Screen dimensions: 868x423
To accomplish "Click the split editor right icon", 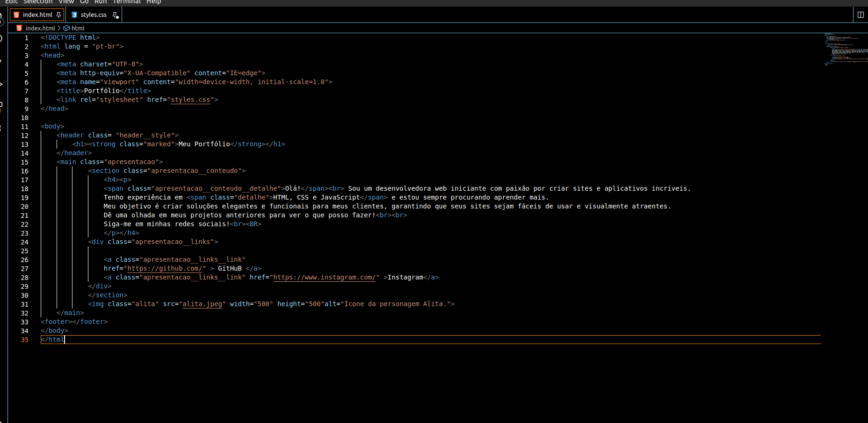I will click(861, 15).
